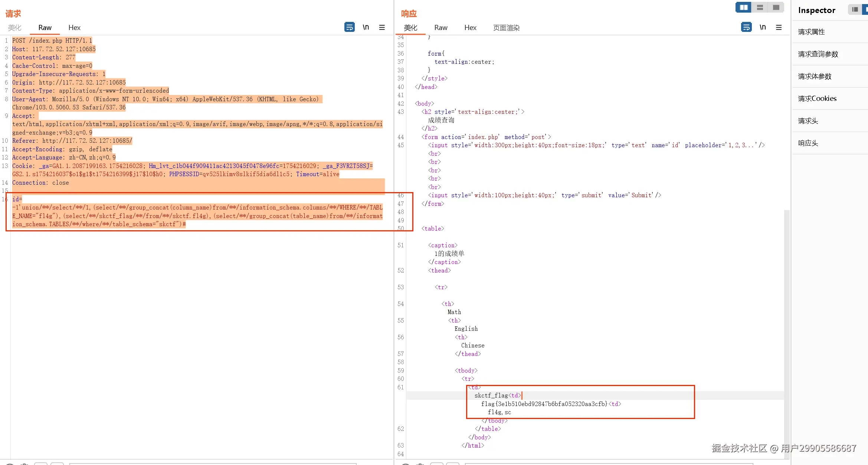Toggle \n non-printable characters in request
Image resolution: width=868 pixels, height=465 pixels.
click(x=366, y=27)
